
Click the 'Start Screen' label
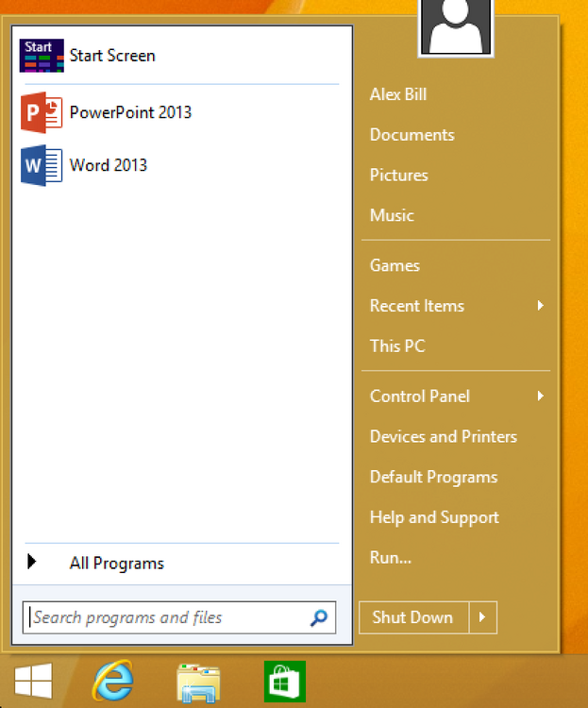point(112,56)
